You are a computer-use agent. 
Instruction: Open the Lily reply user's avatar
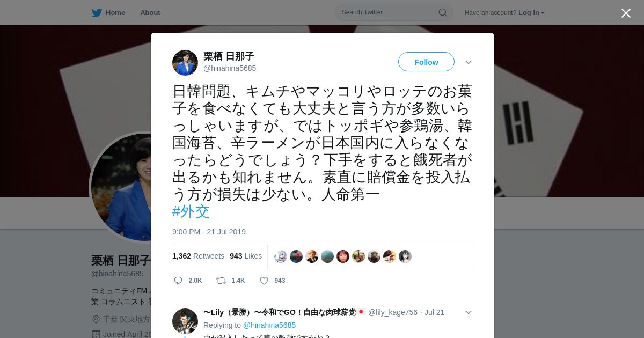point(185,321)
